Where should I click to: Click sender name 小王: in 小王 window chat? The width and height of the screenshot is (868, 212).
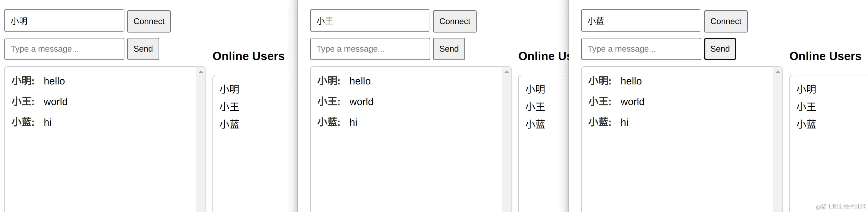point(328,101)
